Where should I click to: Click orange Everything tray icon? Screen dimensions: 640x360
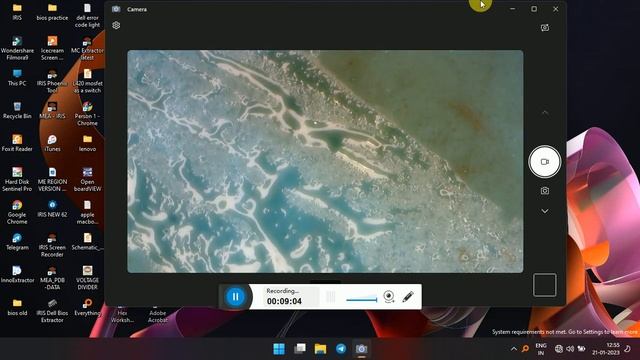click(525, 349)
